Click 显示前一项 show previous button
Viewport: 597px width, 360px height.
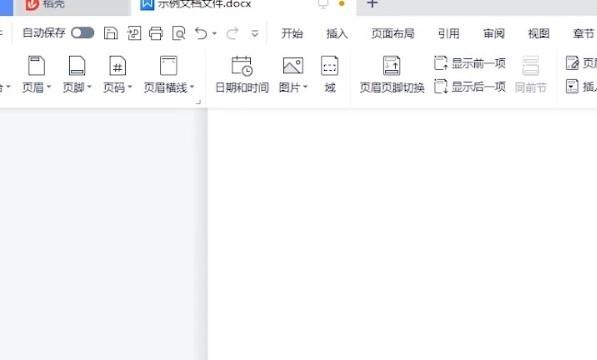tap(470, 63)
